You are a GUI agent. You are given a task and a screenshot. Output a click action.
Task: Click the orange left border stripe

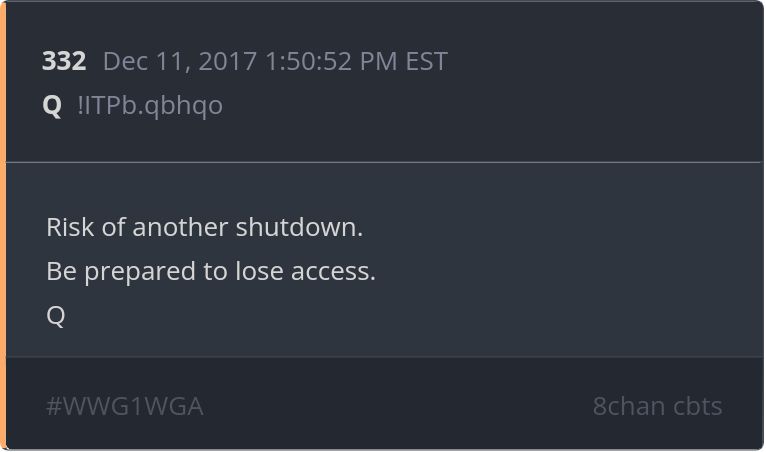3,225
